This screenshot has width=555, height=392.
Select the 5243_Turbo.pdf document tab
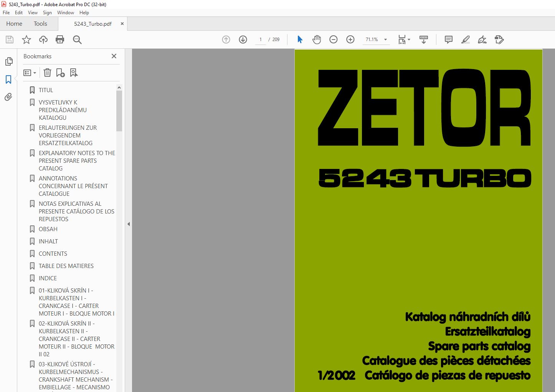(92, 24)
